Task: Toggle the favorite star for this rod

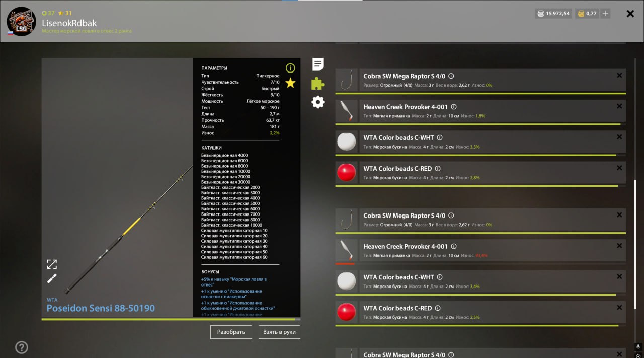Action: coord(290,83)
